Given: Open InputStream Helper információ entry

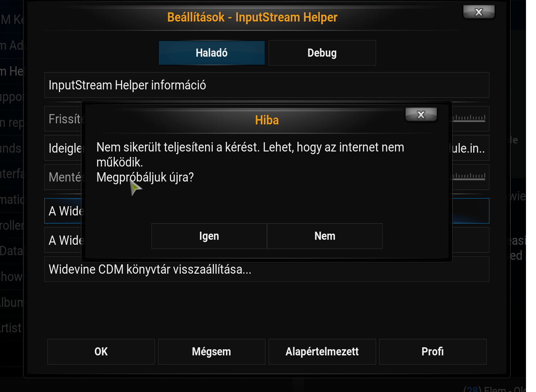Looking at the screenshot, I should pos(267,85).
